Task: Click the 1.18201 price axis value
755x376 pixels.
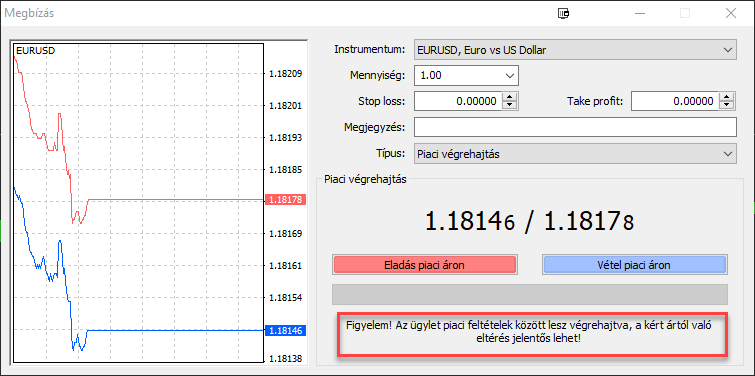Action: pyautogui.click(x=286, y=105)
